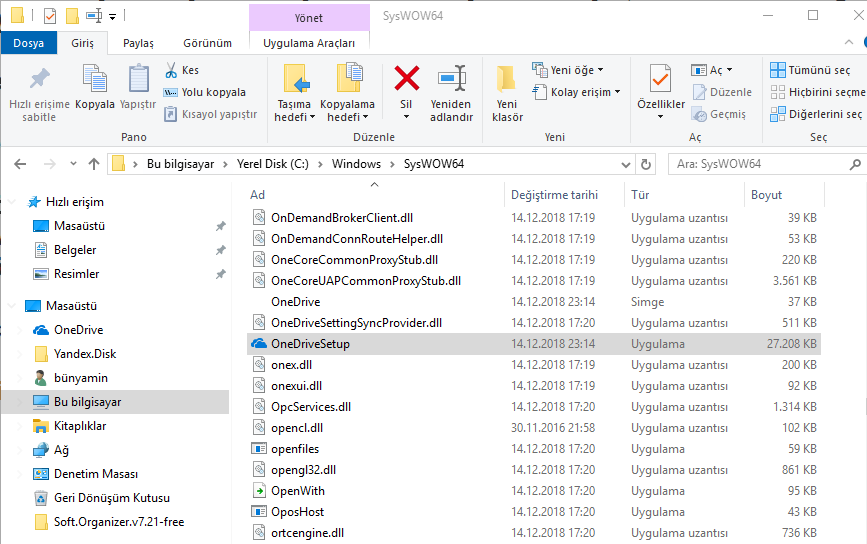The width and height of the screenshot is (867, 544).
Task: Open address bar history dropdown
Action: 625,165
